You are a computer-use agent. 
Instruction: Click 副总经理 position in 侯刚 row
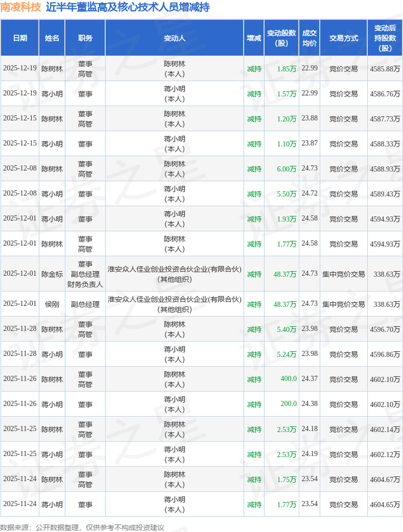(85, 305)
